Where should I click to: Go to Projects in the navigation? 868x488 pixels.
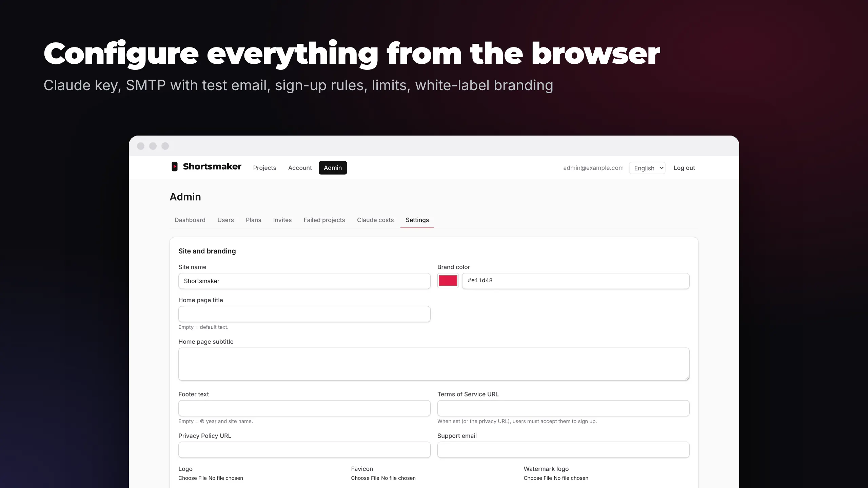pyautogui.click(x=264, y=168)
